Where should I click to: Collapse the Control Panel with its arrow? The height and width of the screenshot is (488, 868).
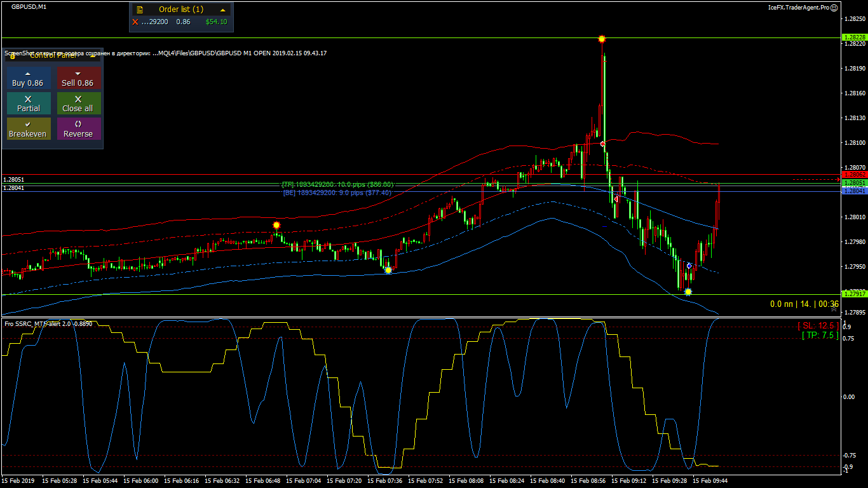click(x=93, y=56)
